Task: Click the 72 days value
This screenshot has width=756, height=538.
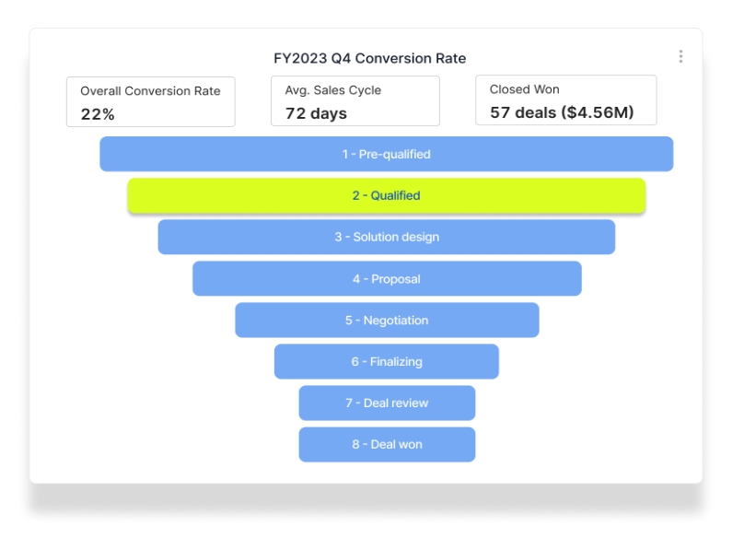Action: [316, 113]
